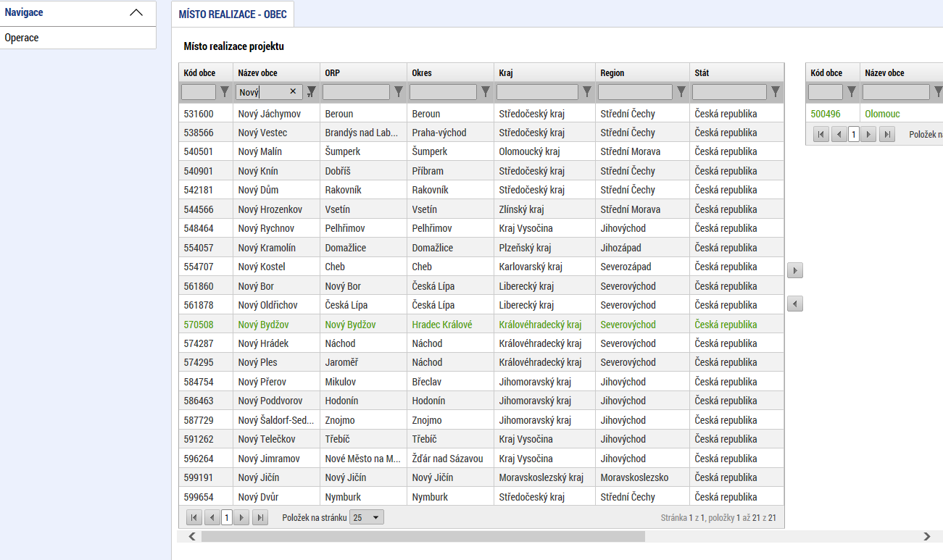Sort by Název obce column header

point(276,72)
